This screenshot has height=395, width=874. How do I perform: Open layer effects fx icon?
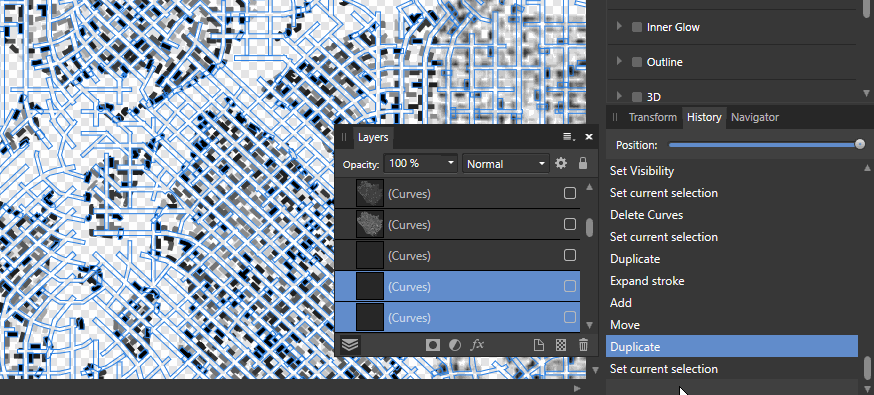point(477,345)
